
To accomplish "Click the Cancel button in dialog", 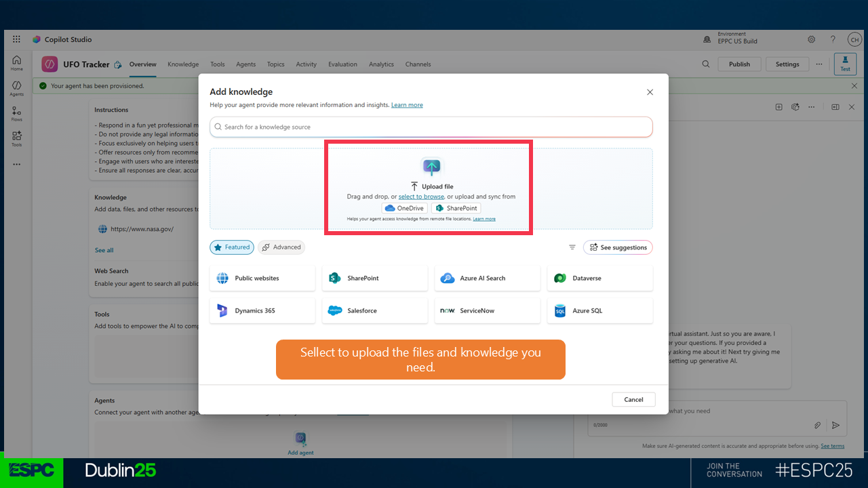I will tap(633, 399).
